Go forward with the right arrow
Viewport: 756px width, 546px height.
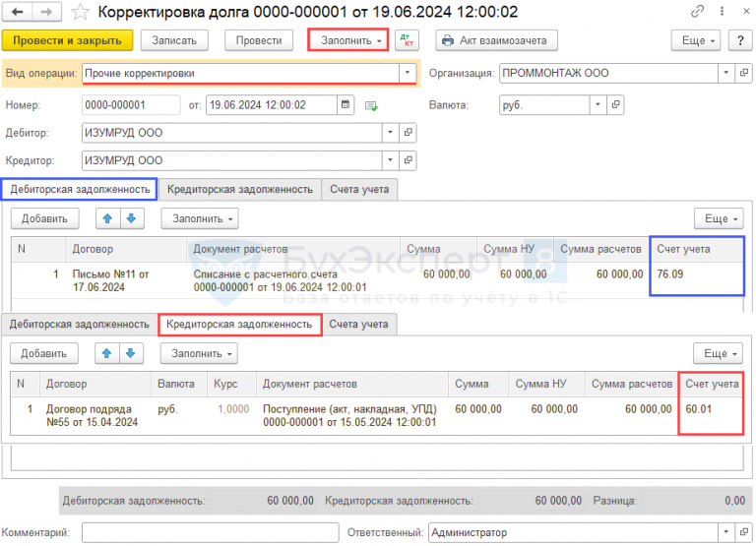coord(47,12)
